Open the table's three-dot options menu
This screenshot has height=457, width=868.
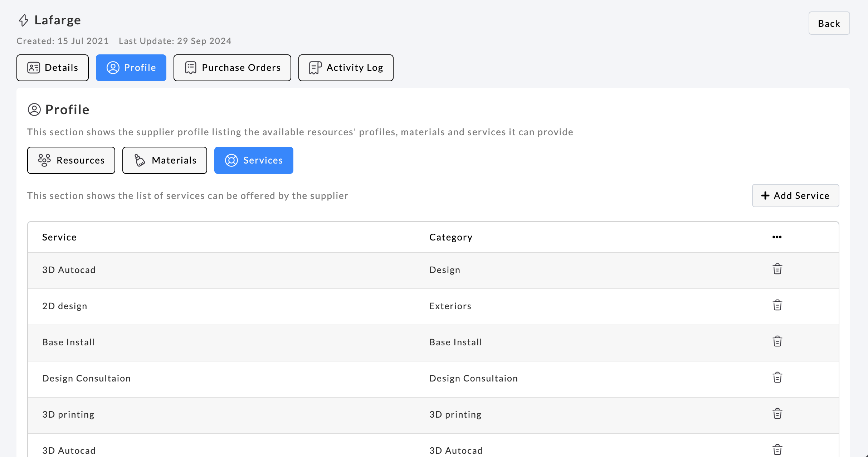[777, 237]
